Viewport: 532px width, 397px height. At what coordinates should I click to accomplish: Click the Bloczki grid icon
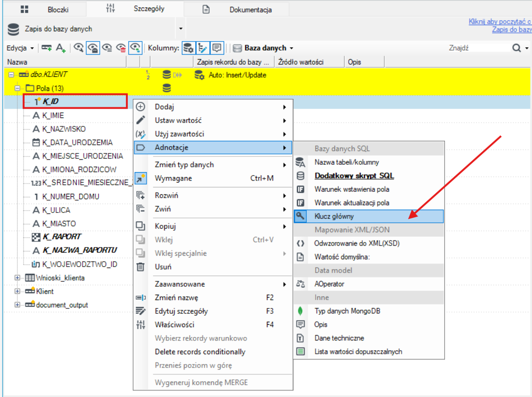click(25, 9)
